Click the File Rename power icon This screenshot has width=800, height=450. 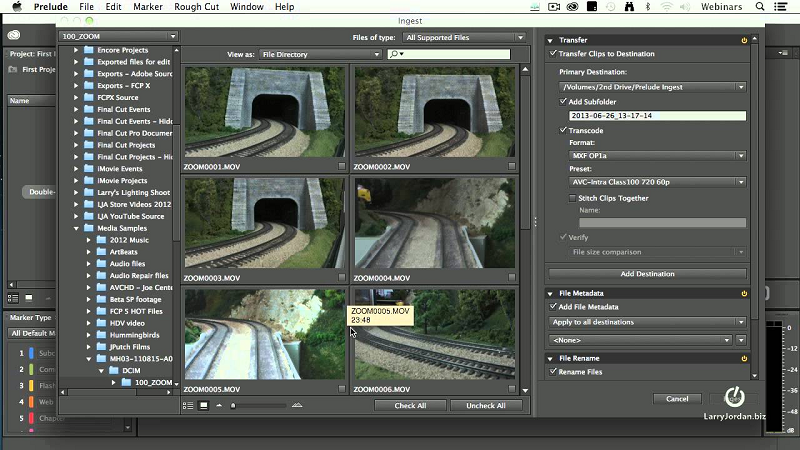click(x=743, y=358)
